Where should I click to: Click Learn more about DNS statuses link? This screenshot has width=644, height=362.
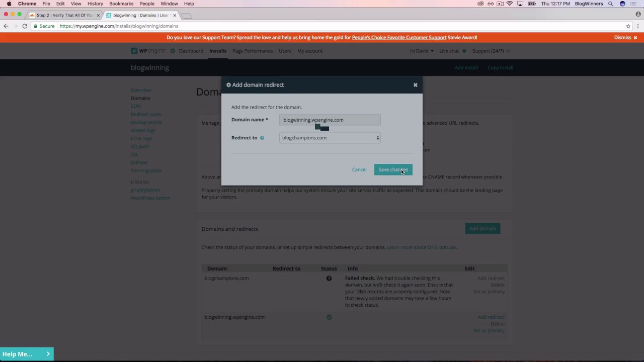[x=422, y=247]
